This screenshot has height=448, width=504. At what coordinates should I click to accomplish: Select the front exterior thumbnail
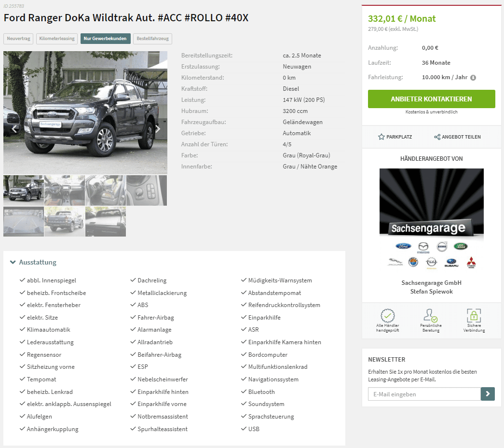24,190
